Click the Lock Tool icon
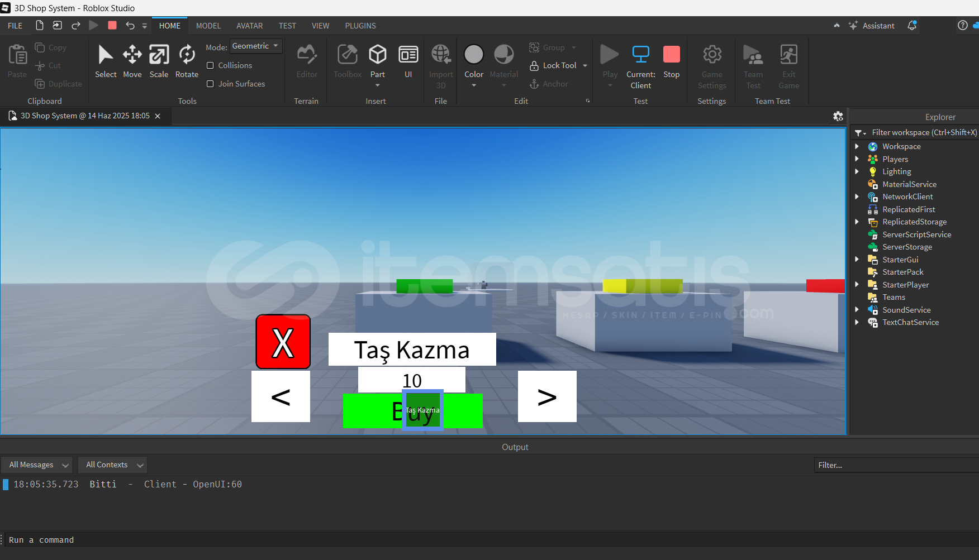 pyautogui.click(x=534, y=65)
